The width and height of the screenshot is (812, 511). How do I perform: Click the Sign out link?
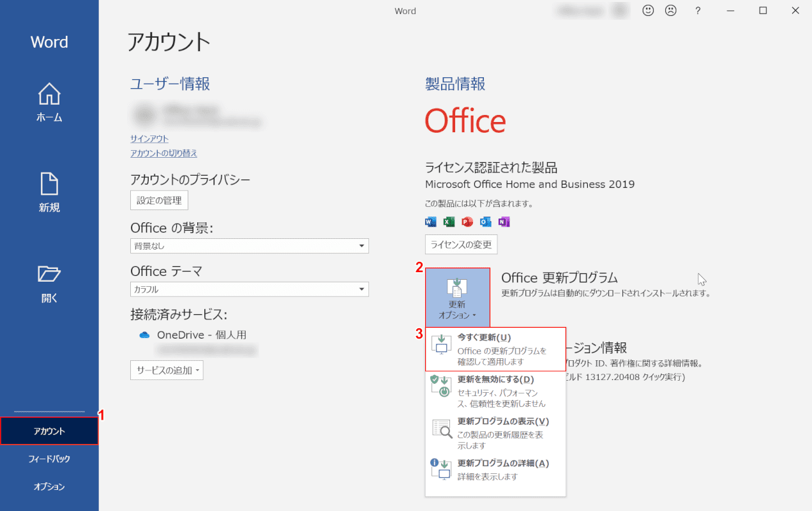point(149,139)
